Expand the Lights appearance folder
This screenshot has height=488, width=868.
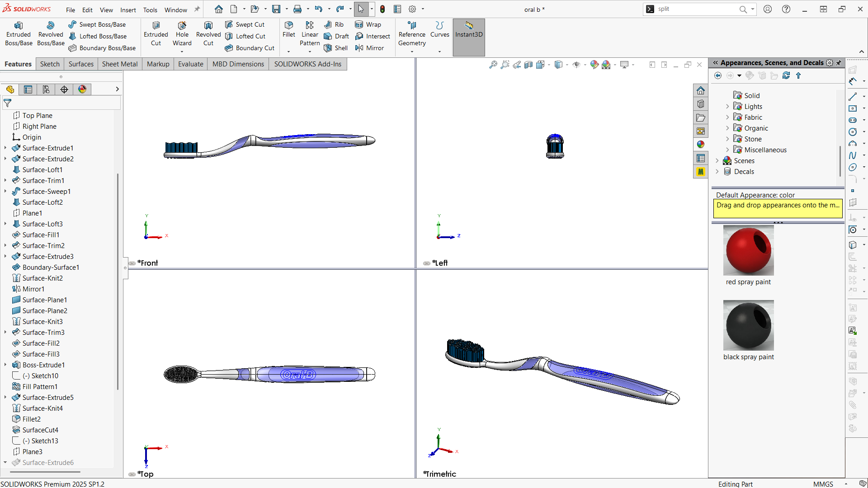727,107
